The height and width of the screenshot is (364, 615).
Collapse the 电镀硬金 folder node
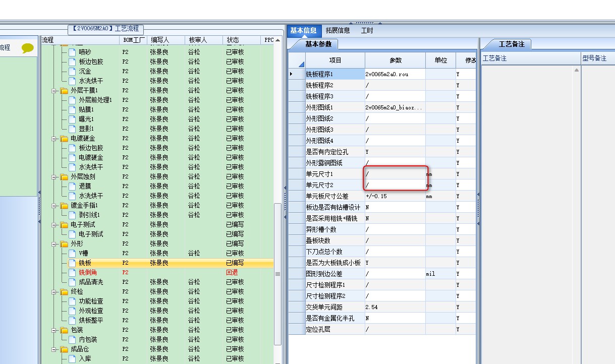(x=54, y=139)
